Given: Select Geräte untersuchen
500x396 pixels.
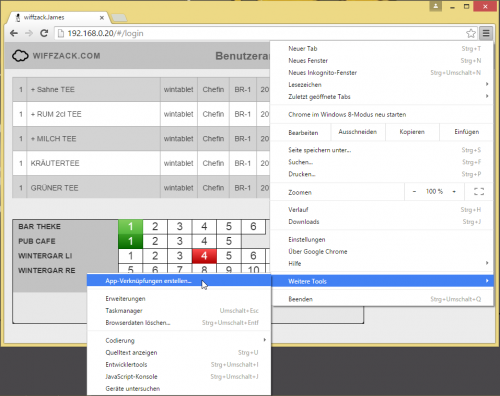Looking at the screenshot, I should (x=179, y=389).
